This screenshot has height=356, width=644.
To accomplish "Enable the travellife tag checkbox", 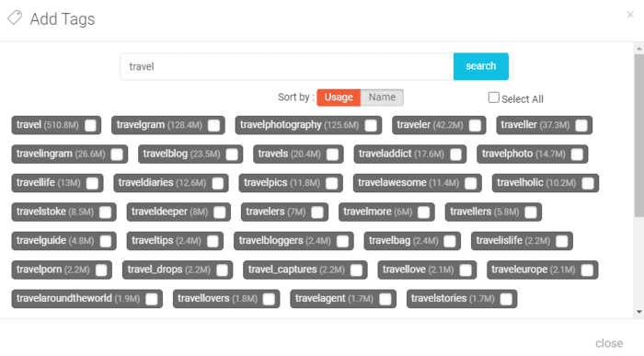I will (92, 183).
